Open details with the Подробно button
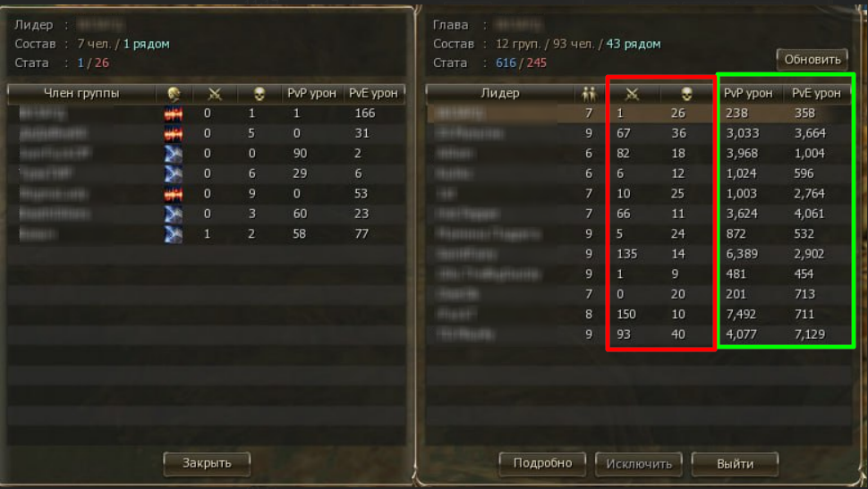 542,464
